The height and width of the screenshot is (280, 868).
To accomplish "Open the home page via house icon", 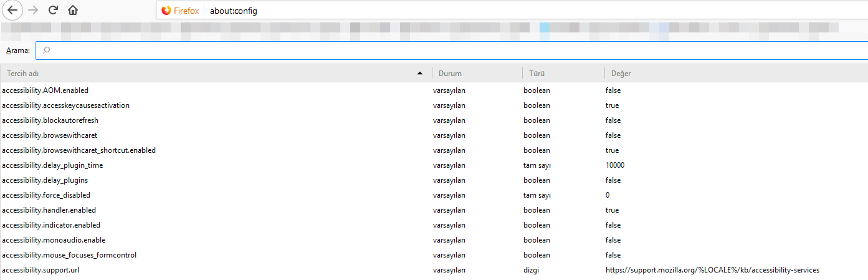I will coord(73,10).
